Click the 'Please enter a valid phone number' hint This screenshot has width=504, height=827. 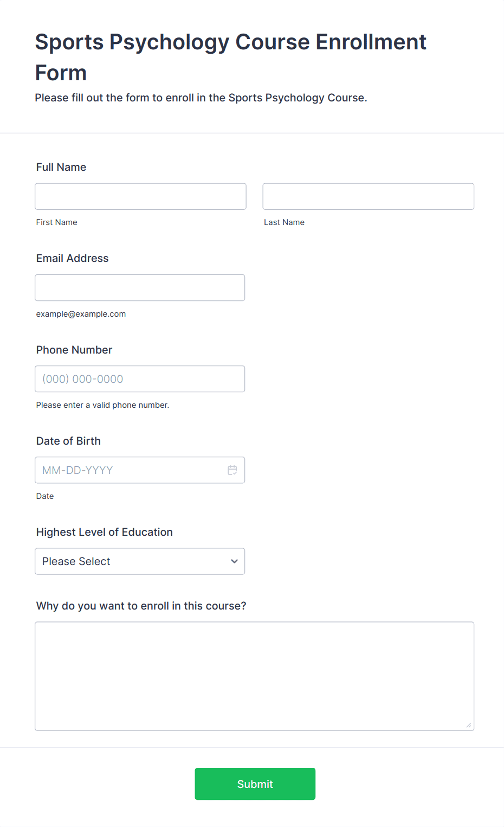[103, 405]
